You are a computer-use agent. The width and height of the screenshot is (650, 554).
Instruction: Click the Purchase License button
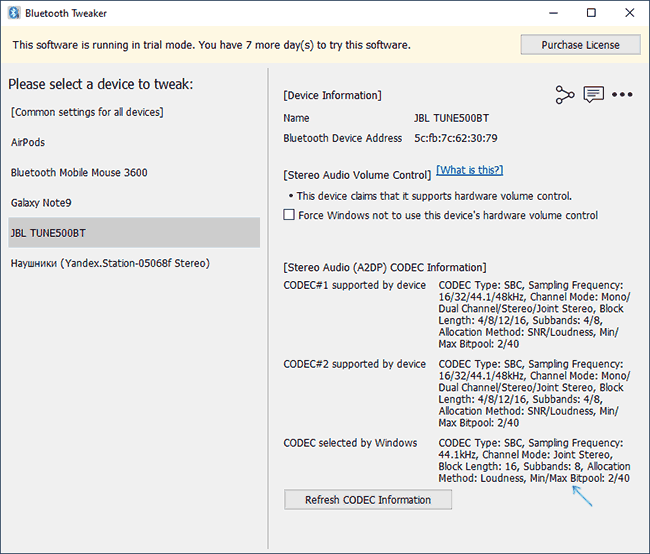tap(580, 45)
